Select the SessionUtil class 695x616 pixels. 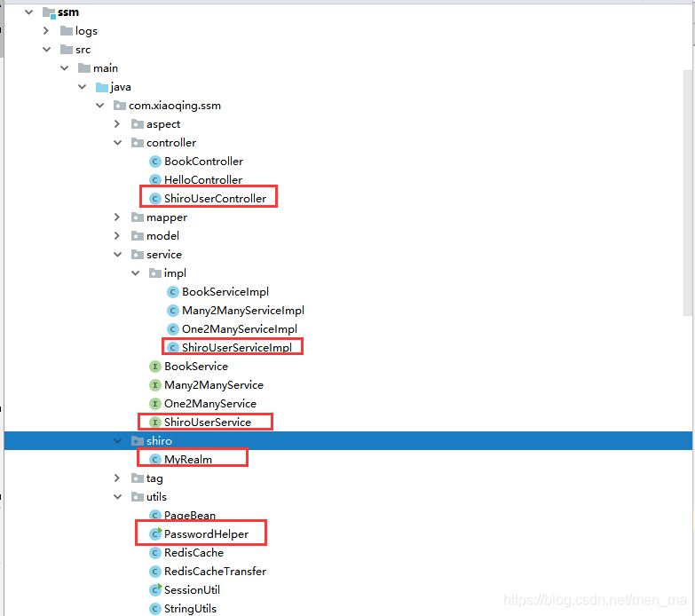(192, 589)
